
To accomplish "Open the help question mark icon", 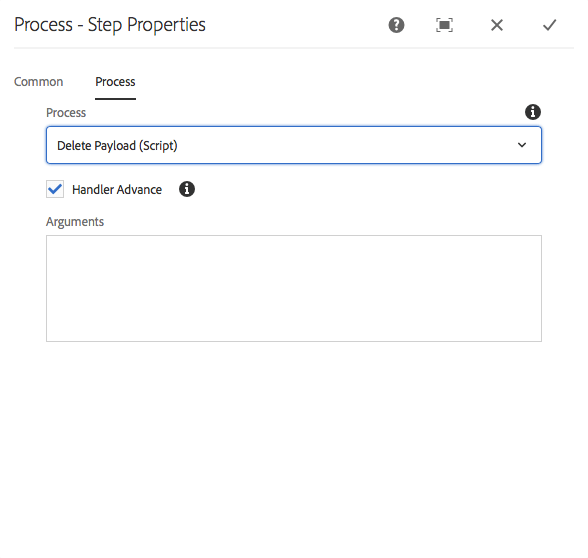I will pyautogui.click(x=396, y=26).
